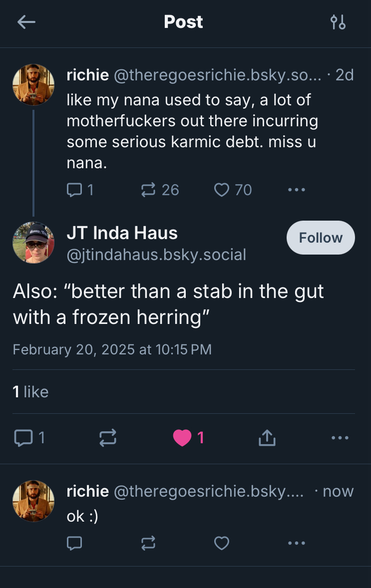371x588 pixels.
Task: Open more options for JT's post
Action: point(340,438)
